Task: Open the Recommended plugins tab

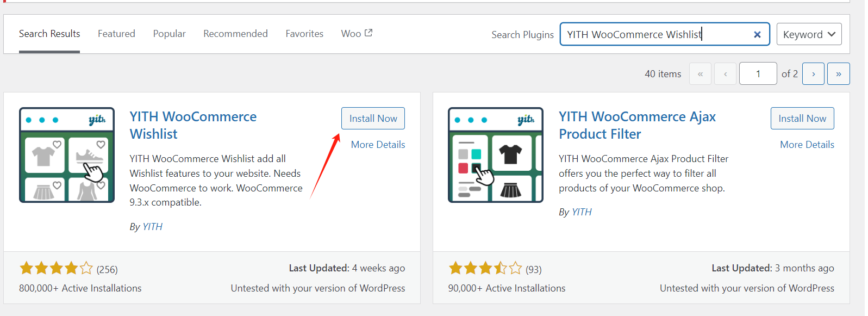Action: click(x=235, y=33)
